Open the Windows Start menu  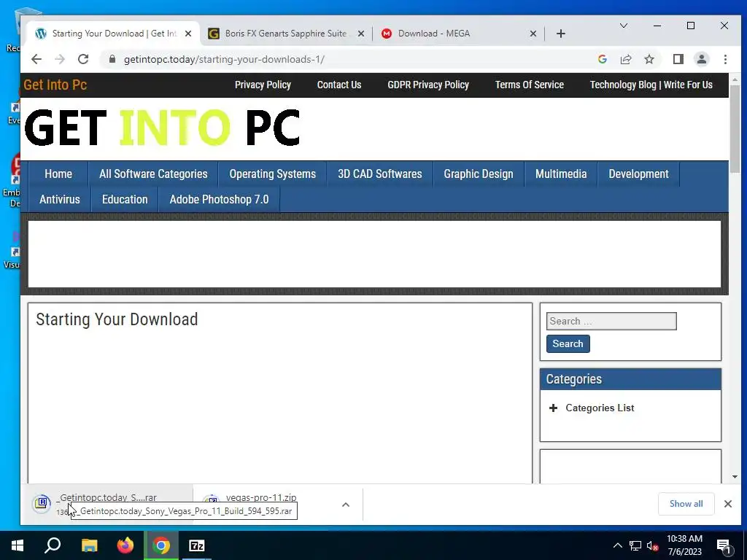tap(18, 545)
